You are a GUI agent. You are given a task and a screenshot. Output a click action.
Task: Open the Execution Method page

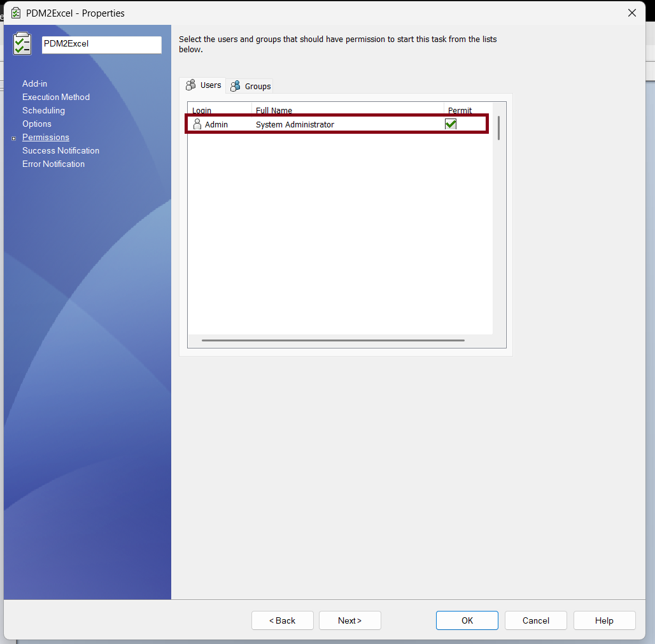coord(55,97)
